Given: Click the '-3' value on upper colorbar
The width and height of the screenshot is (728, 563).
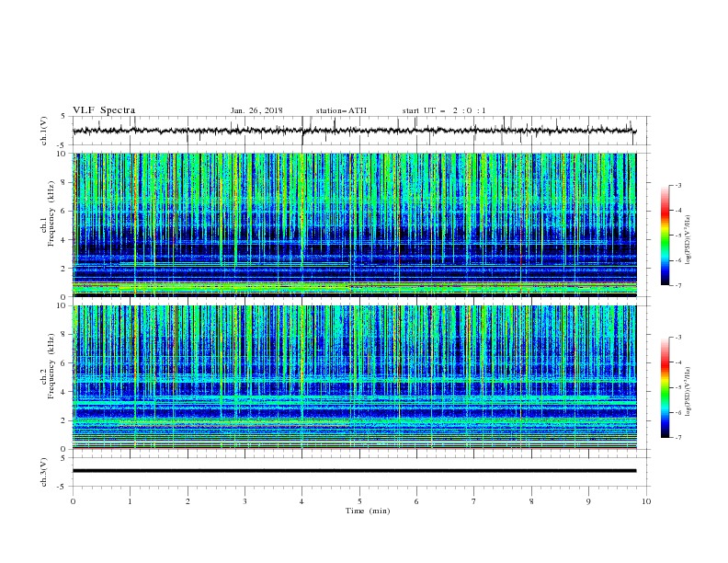Looking at the screenshot, I should [678, 185].
